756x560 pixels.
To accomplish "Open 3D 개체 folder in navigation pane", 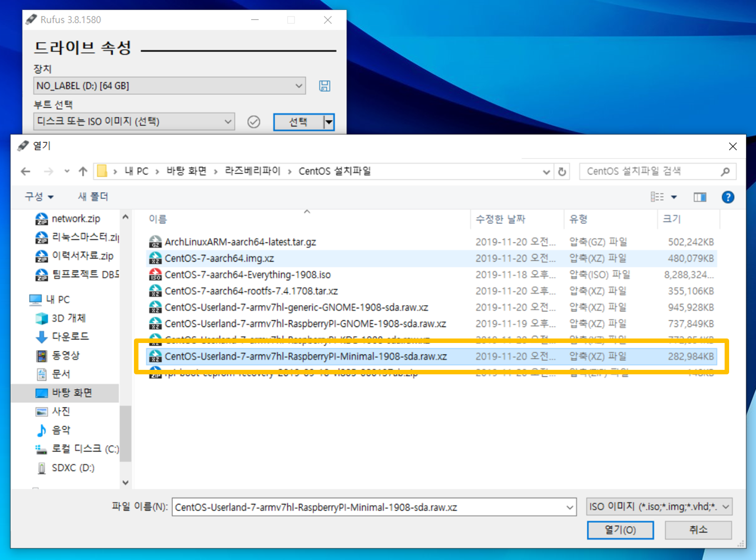I will pos(61,318).
